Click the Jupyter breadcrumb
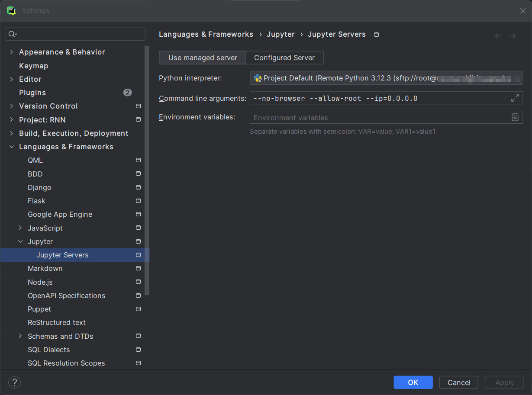This screenshot has width=532, height=395. pyautogui.click(x=281, y=34)
